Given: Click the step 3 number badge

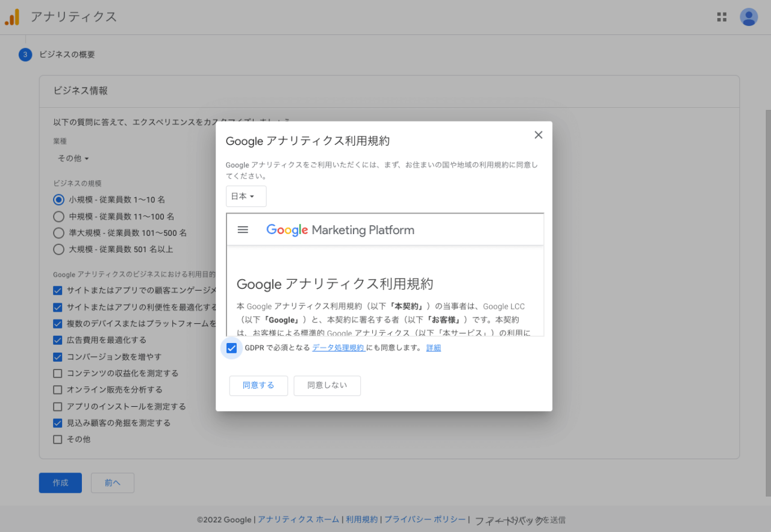Looking at the screenshot, I should click(25, 55).
